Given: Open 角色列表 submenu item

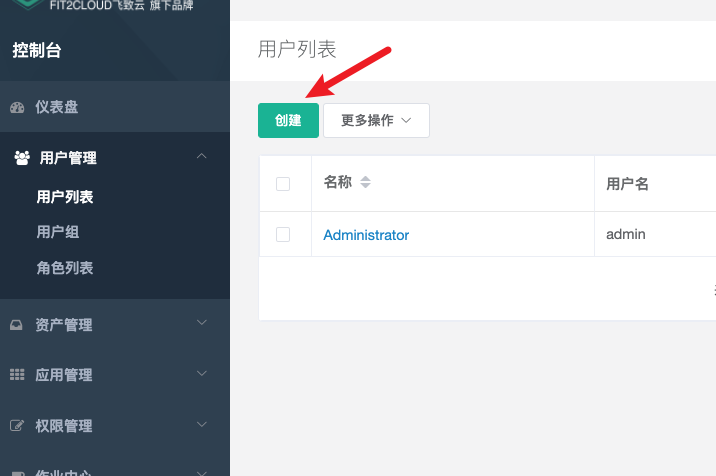Looking at the screenshot, I should pyautogui.click(x=65, y=268).
